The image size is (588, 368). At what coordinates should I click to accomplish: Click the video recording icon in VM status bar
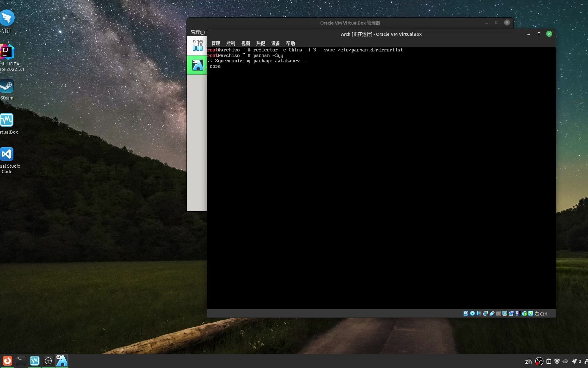tap(511, 313)
